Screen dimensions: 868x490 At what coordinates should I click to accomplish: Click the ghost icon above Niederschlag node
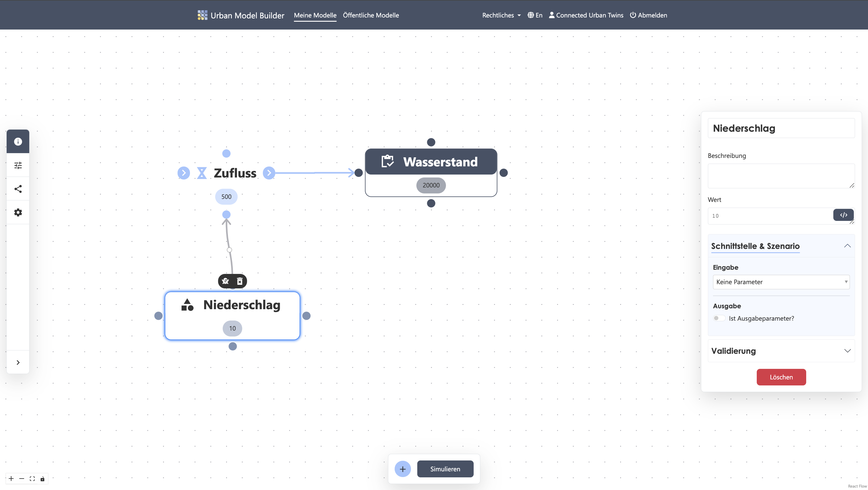[226, 281]
